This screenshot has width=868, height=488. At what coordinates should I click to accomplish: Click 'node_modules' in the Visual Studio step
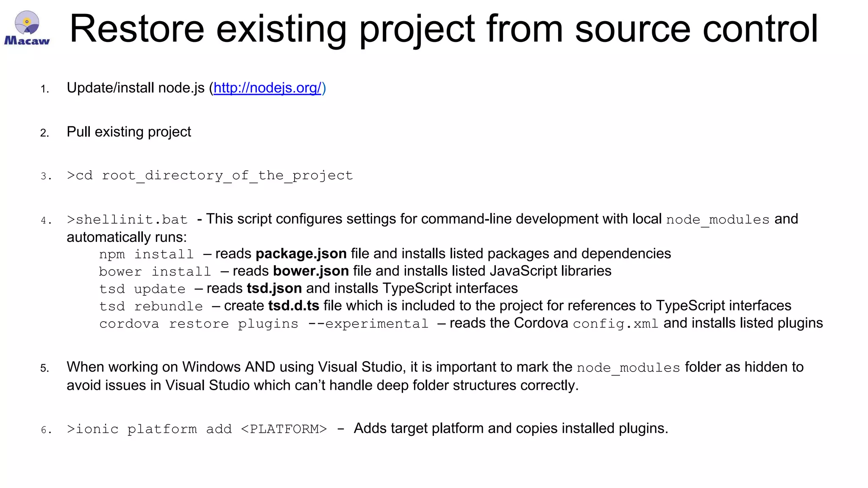[628, 368]
